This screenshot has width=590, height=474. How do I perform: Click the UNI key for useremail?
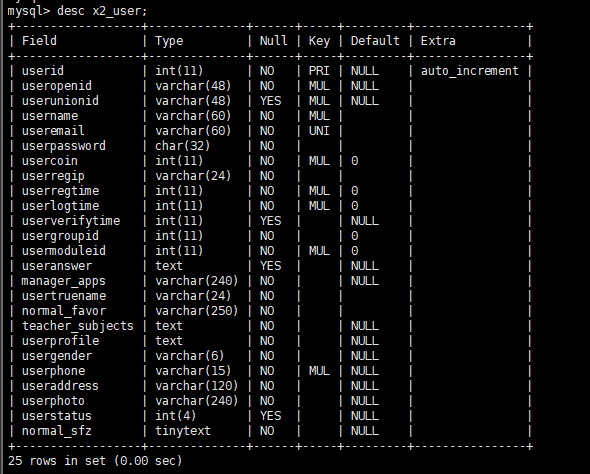pos(319,131)
